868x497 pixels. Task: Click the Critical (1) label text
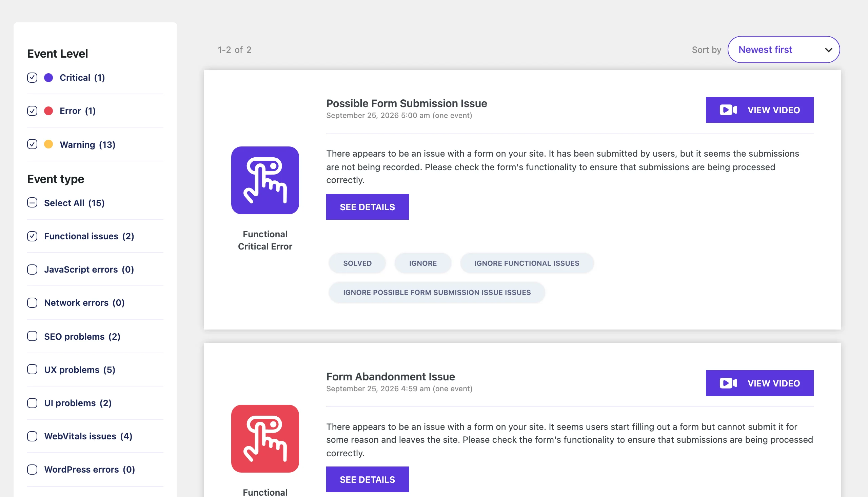click(x=82, y=78)
